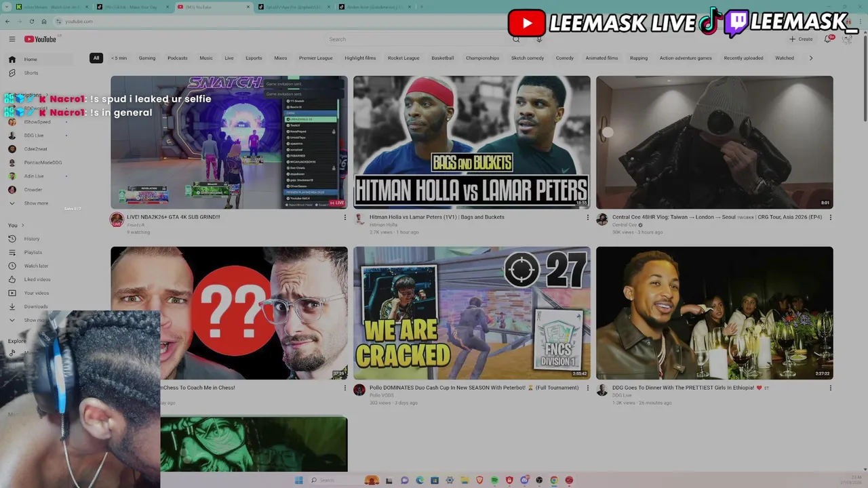Open DDG dinner in Ethiopia thumbnail
Viewport: 868px width, 488px height.
click(x=715, y=313)
